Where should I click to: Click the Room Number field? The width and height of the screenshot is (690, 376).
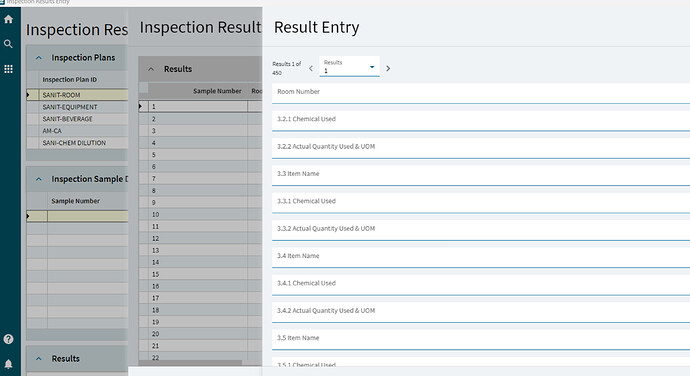(481, 93)
